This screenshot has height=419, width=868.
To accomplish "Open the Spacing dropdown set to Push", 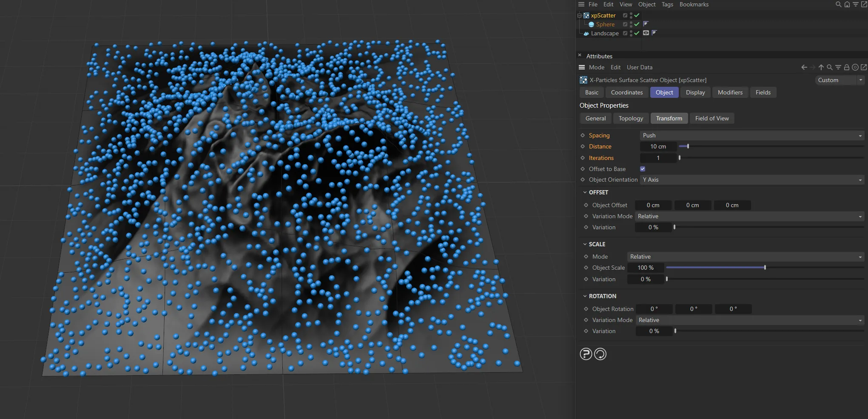I will point(751,135).
